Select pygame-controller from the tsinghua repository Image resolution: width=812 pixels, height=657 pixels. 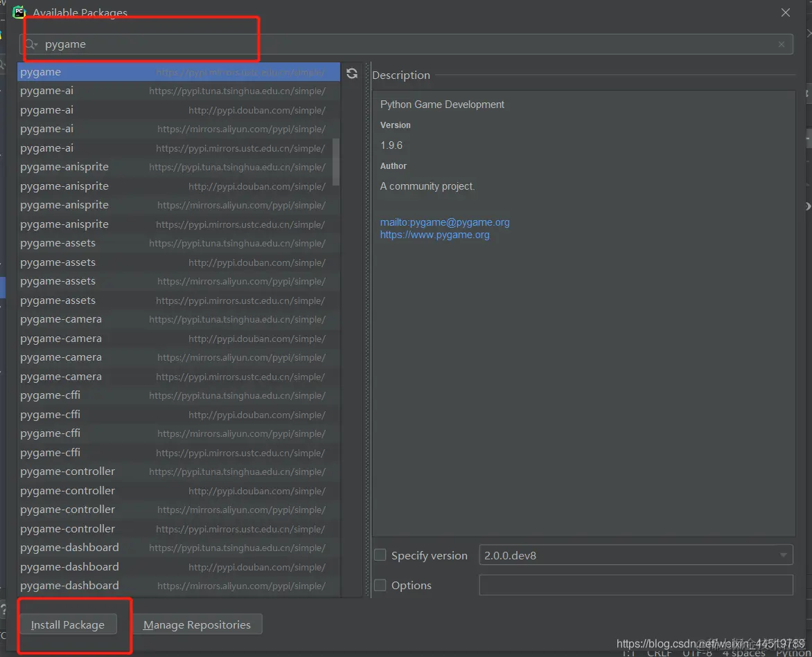point(179,471)
